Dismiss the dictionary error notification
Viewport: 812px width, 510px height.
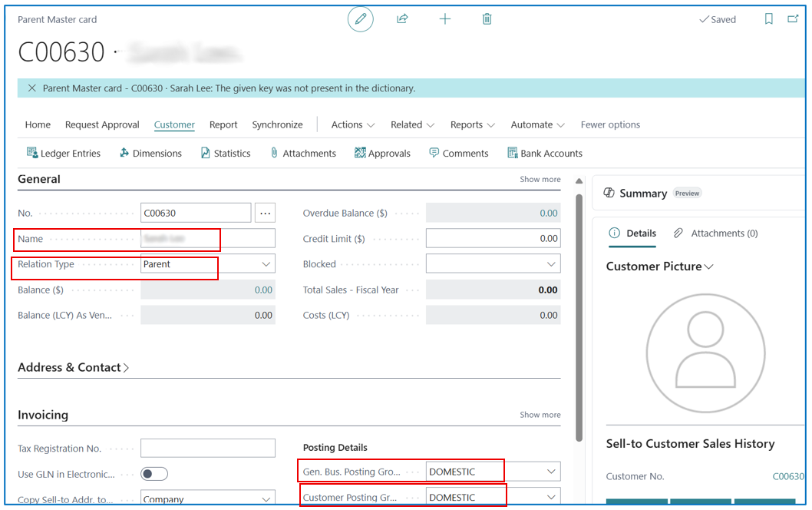[31, 88]
